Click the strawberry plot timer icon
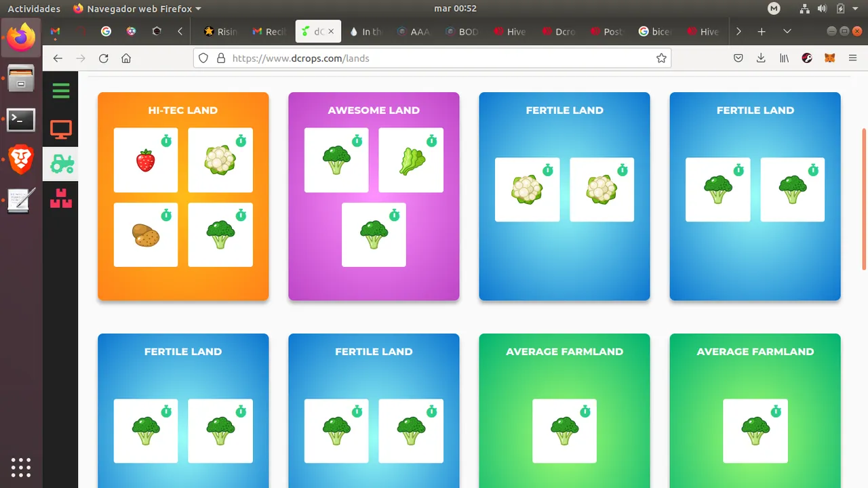Image resolution: width=868 pixels, height=488 pixels. tap(166, 141)
